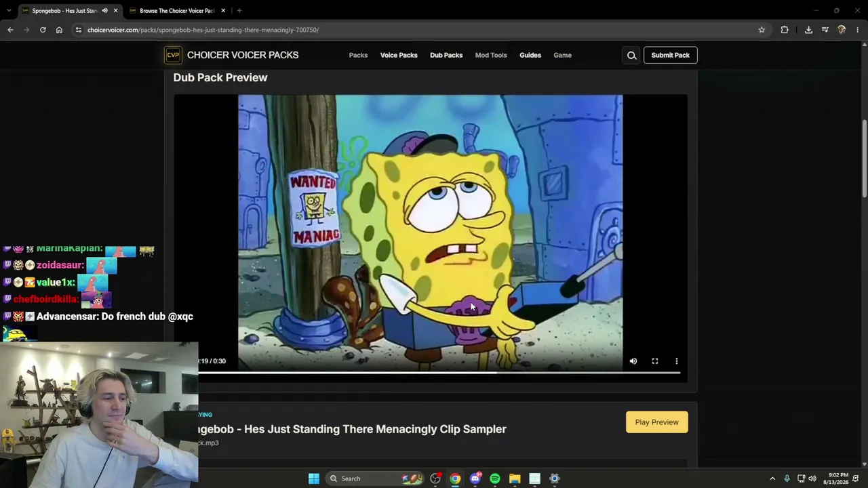Click the yellow Play Preview button

(x=656, y=422)
